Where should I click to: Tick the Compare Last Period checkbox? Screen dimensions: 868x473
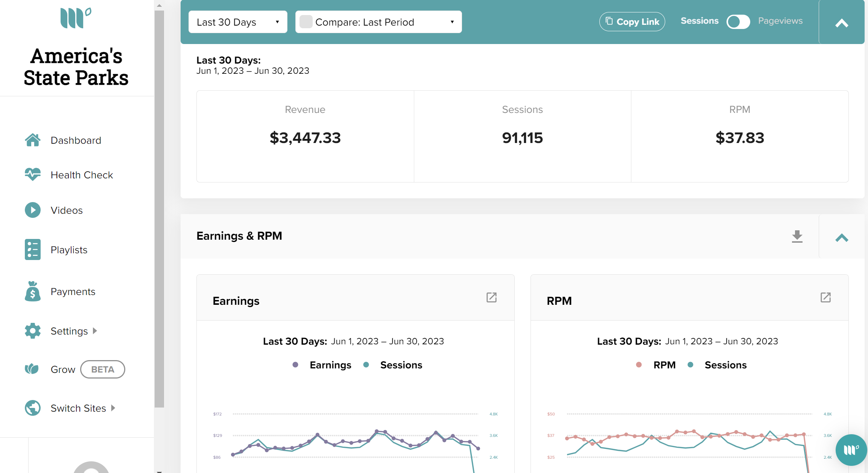pyautogui.click(x=306, y=22)
